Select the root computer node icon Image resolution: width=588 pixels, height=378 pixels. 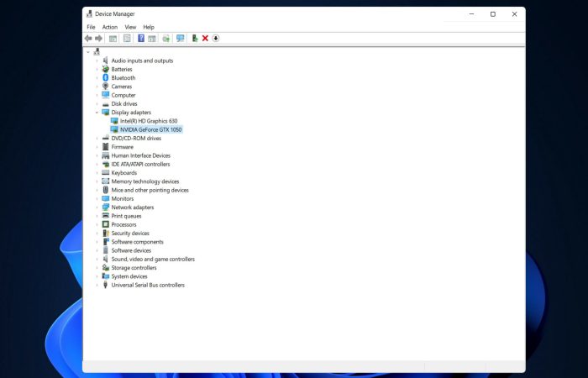pos(97,52)
